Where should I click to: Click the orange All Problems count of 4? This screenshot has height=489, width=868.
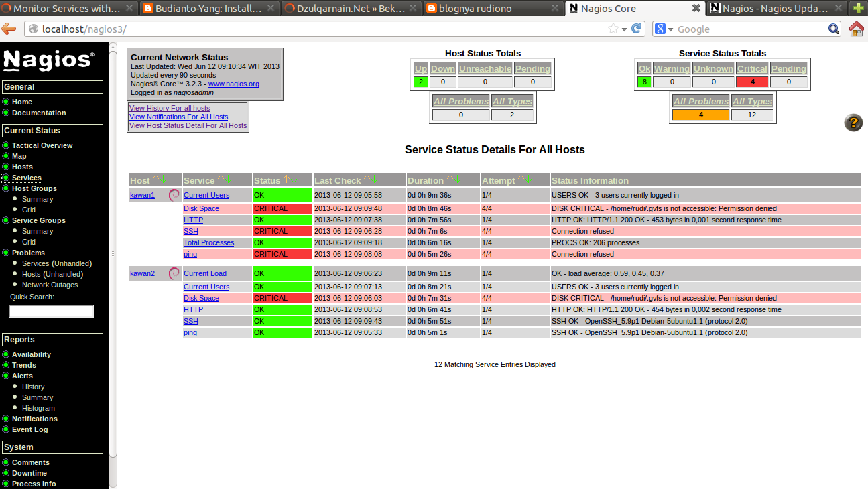tap(700, 115)
